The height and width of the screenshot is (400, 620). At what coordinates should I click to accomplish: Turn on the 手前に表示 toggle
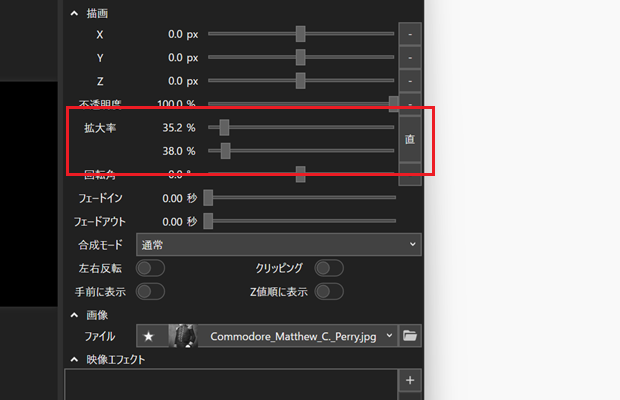(150, 291)
